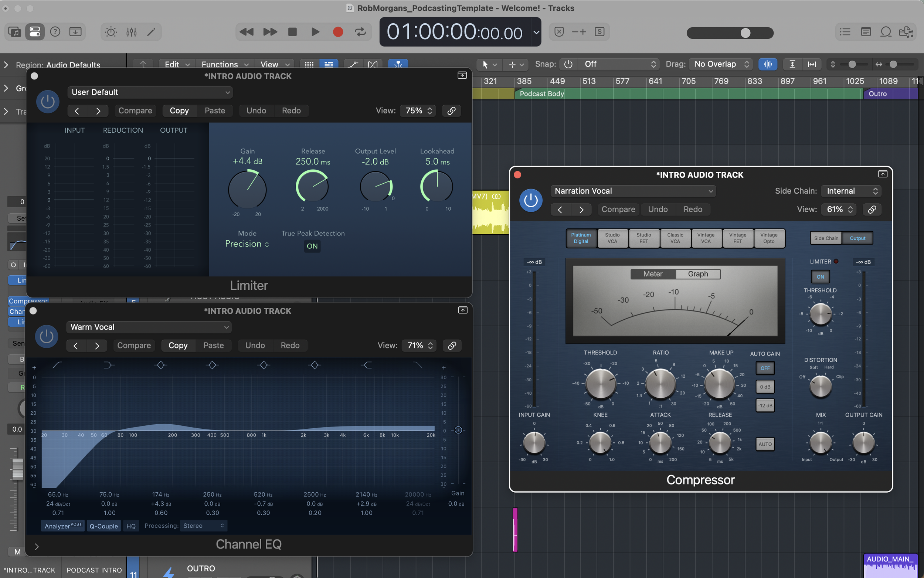The width and height of the screenshot is (924, 578).
Task: Open the User Default preset dropdown
Action: [150, 92]
